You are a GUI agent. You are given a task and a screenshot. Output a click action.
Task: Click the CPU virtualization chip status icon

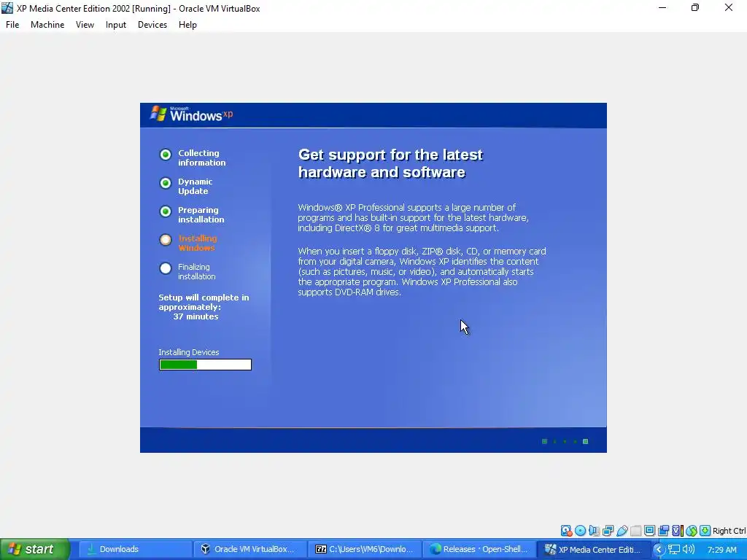pos(677,531)
